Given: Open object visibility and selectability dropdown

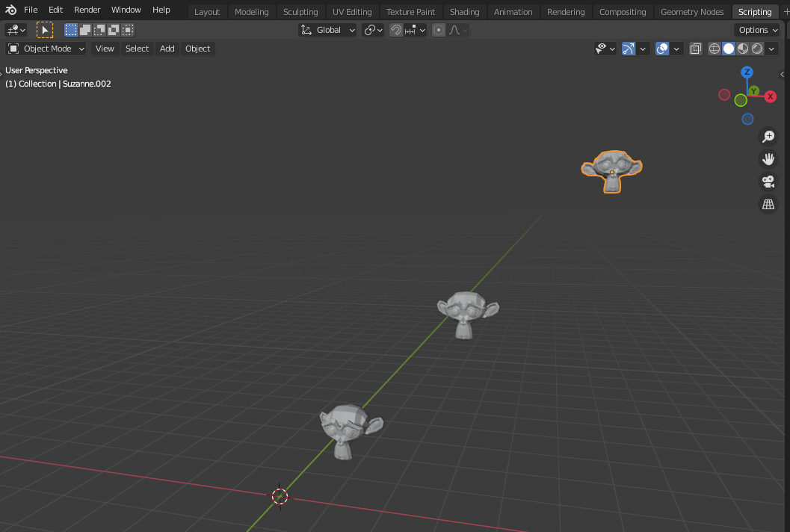Looking at the screenshot, I should pos(605,49).
